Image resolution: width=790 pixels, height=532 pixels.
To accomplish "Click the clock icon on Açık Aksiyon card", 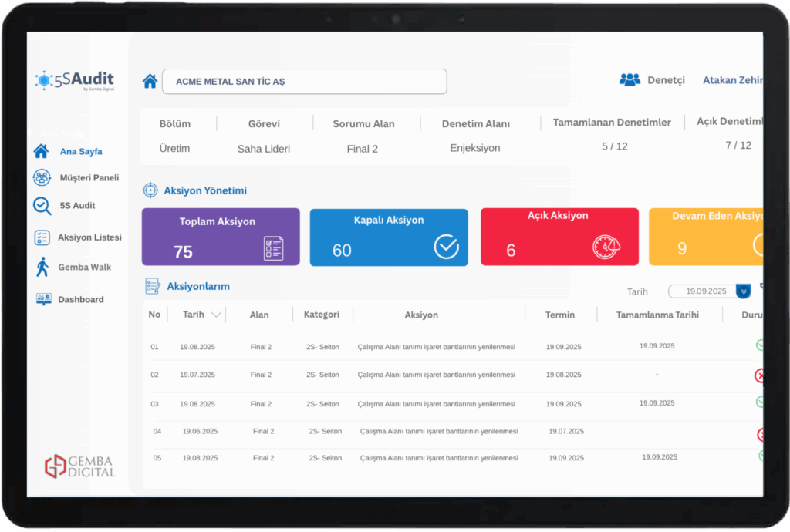I will pos(606,247).
